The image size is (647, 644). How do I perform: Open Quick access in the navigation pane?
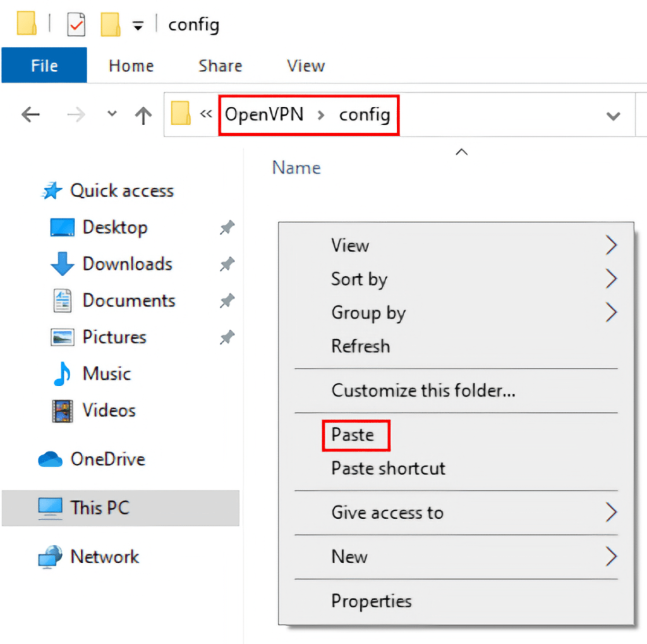(x=122, y=191)
